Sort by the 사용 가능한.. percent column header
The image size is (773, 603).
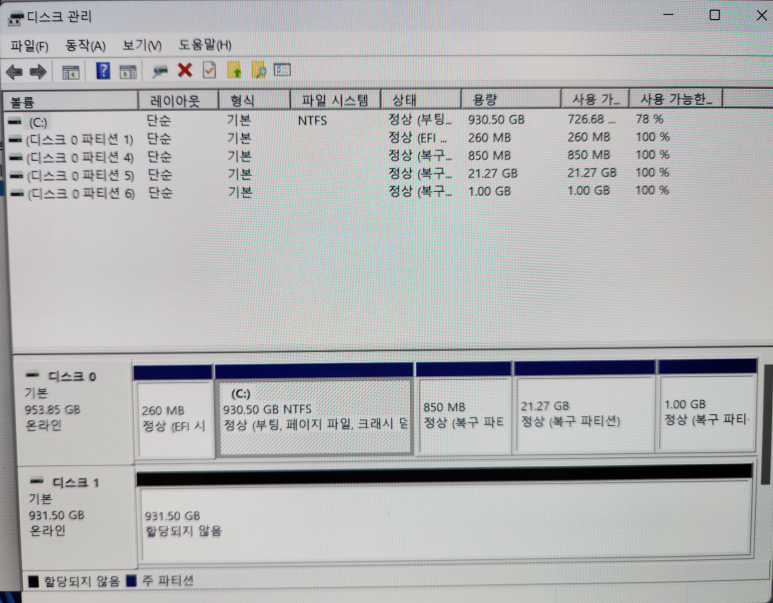tap(676, 99)
